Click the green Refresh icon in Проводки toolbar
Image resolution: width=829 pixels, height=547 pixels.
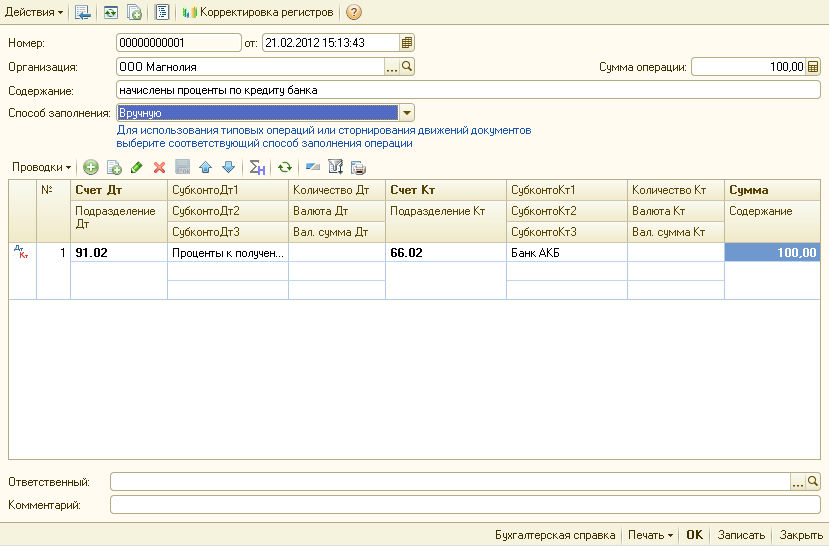(285, 168)
